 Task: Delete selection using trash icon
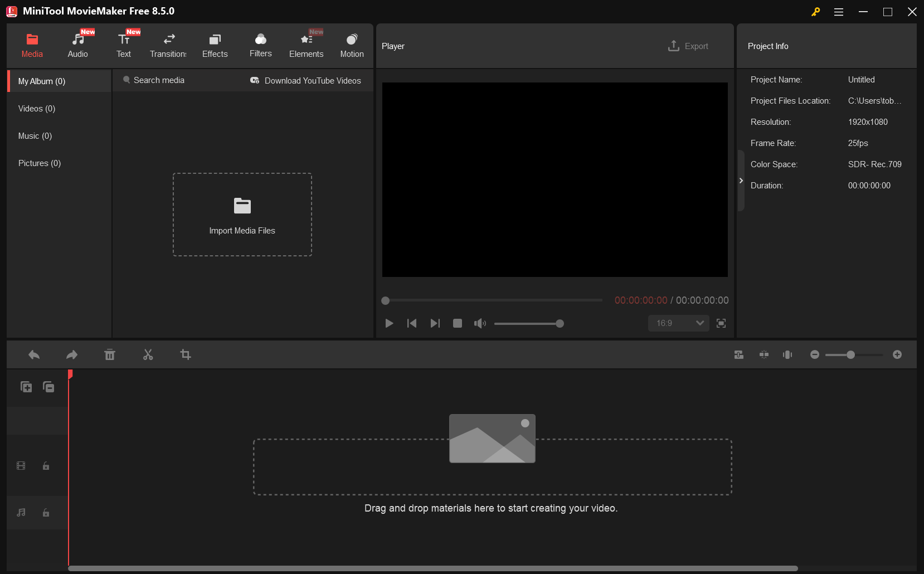(x=110, y=354)
